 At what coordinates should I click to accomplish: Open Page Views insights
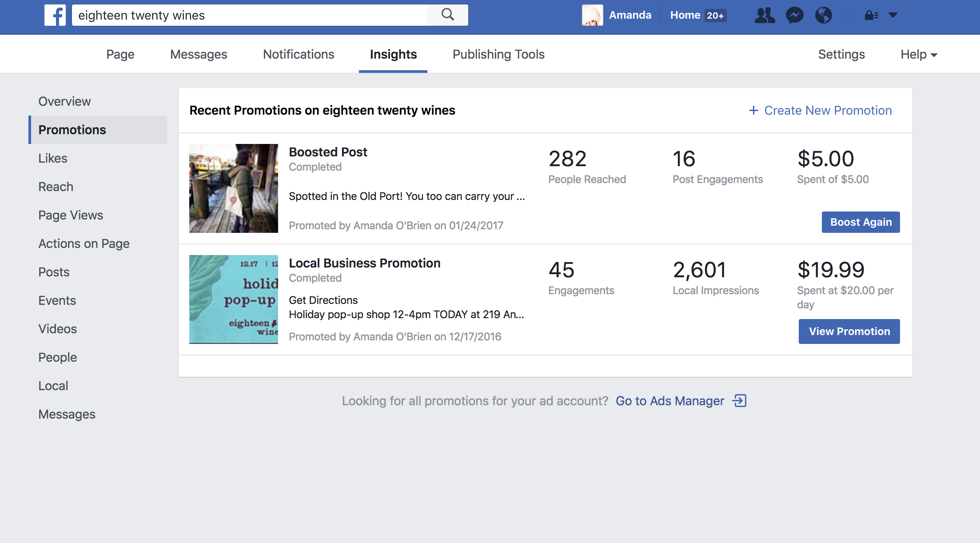[71, 215]
